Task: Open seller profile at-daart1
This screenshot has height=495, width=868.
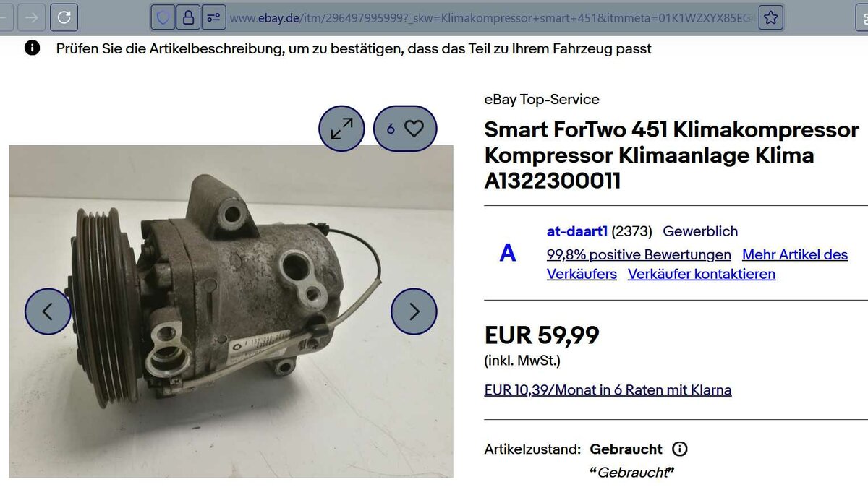Action: (577, 231)
